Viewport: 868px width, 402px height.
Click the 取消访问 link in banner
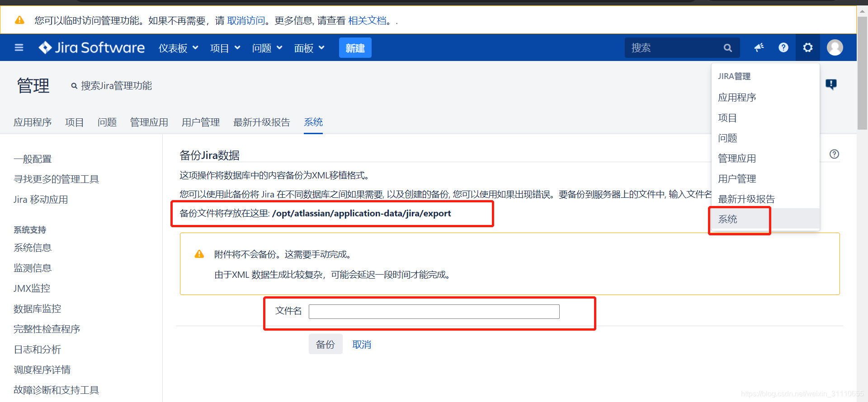(x=246, y=20)
